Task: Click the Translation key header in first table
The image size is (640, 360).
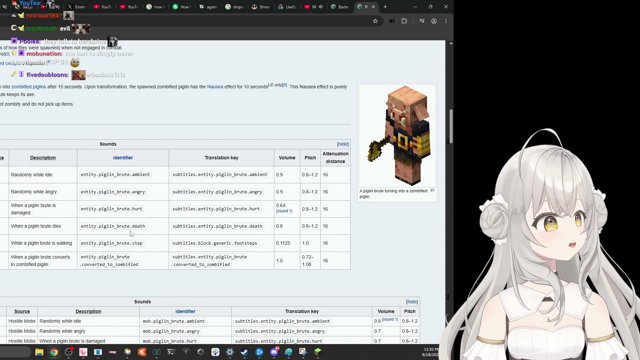Action: (221, 158)
